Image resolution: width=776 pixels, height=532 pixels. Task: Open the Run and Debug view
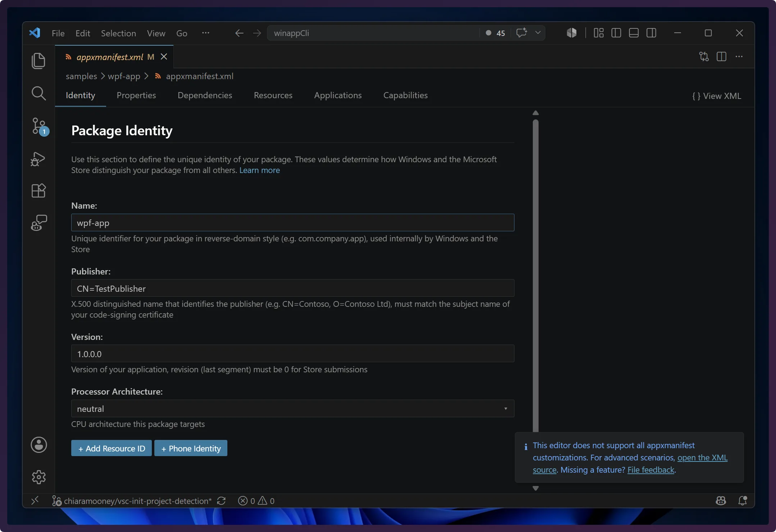(x=38, y=159)
